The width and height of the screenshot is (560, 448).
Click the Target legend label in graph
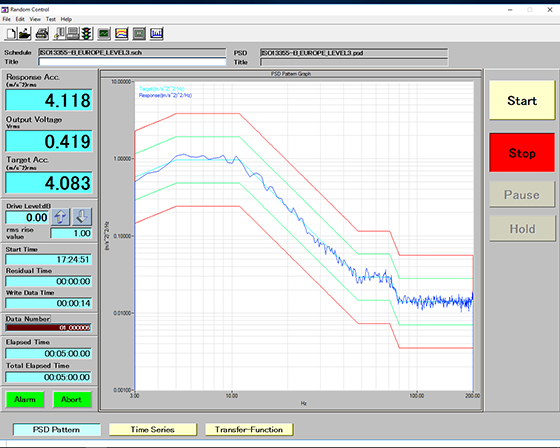(x=161, y=89)
